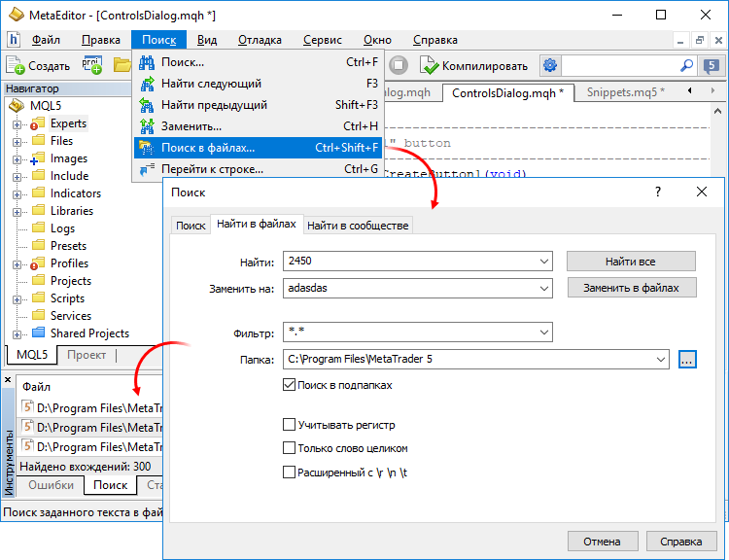Click the first search result file icon
Screen dimensions: 729x560
pos(28,407)
